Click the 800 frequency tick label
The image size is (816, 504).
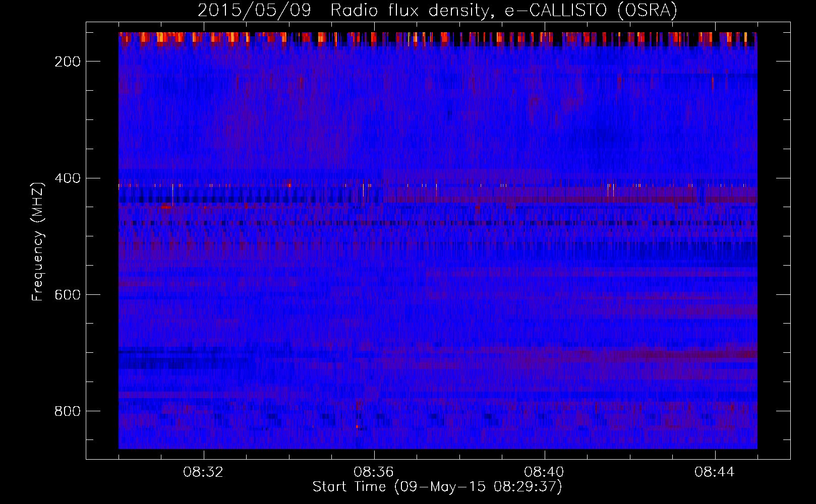(x=68, y=411)
